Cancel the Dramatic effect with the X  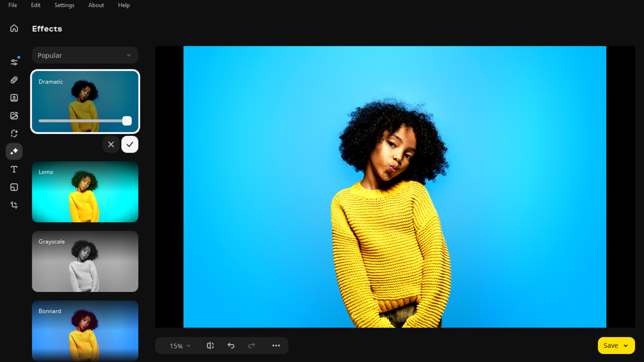pos(111,144)
